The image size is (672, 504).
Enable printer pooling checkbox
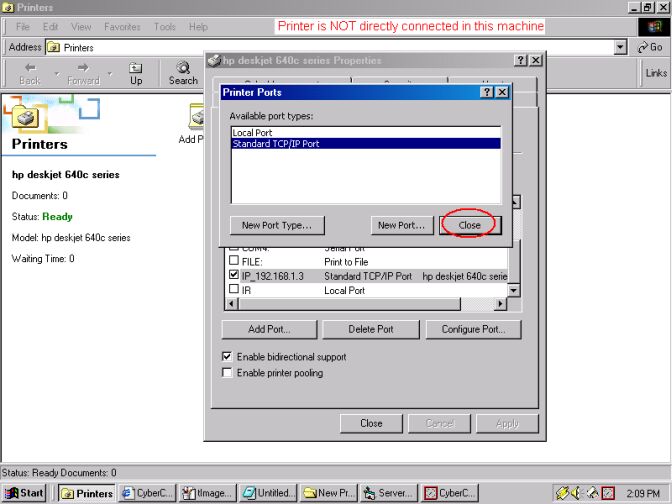coord(227,373)
